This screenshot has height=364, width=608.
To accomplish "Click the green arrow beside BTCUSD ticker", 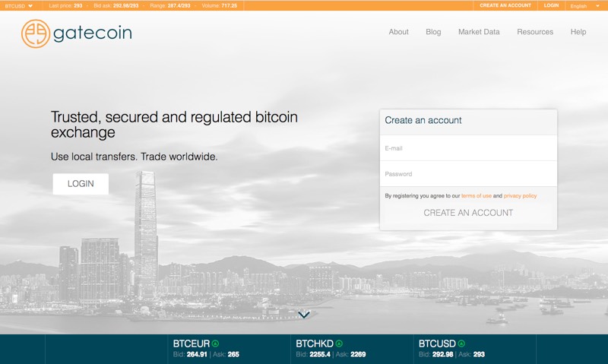I will [x=461, y=343].
